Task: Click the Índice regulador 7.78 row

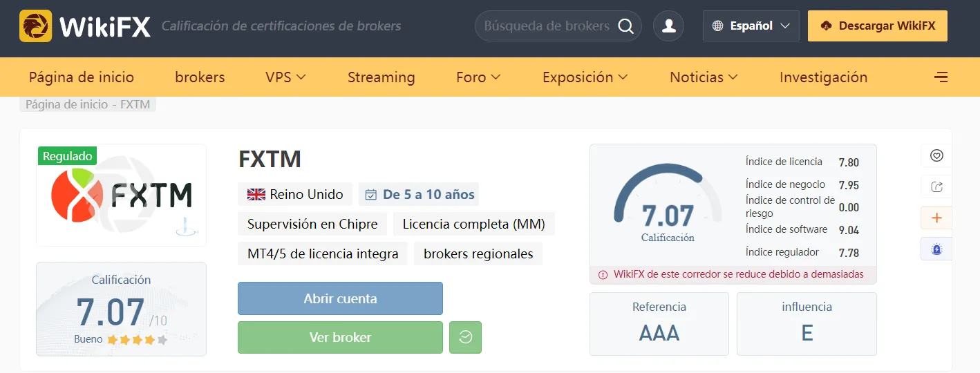Action: 802,253
